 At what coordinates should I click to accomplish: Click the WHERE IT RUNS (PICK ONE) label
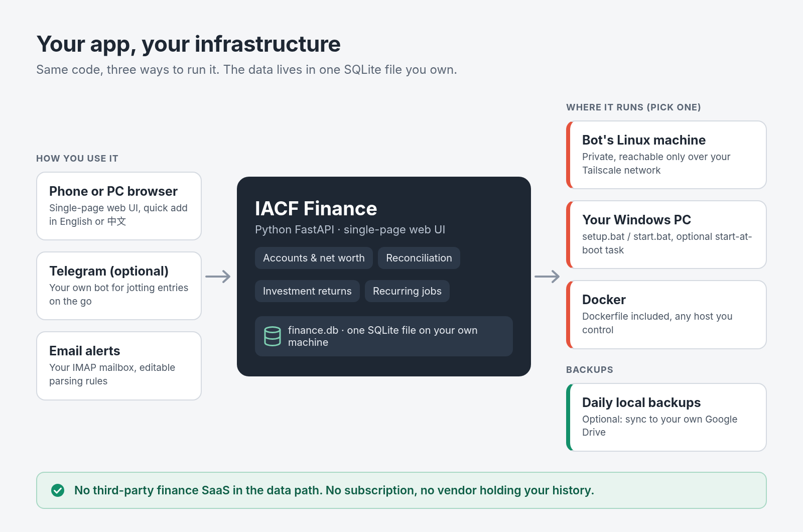[x=633, y=107]
